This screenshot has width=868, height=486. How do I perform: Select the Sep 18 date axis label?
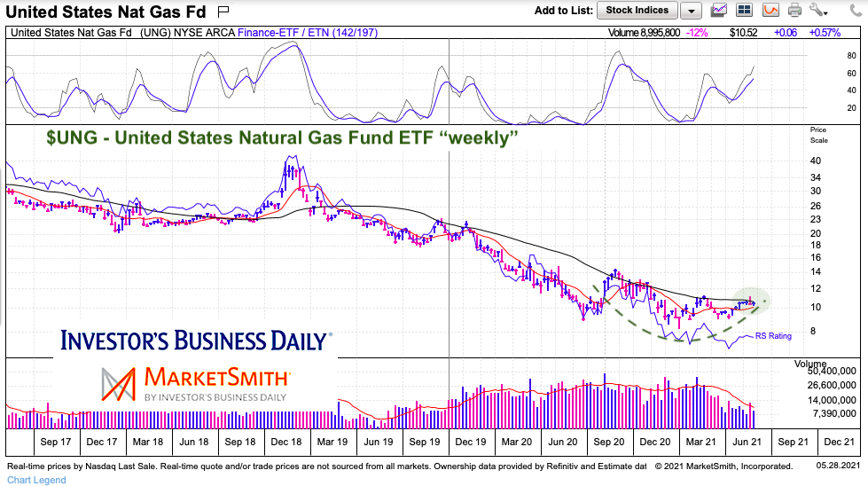pos(239,442)
